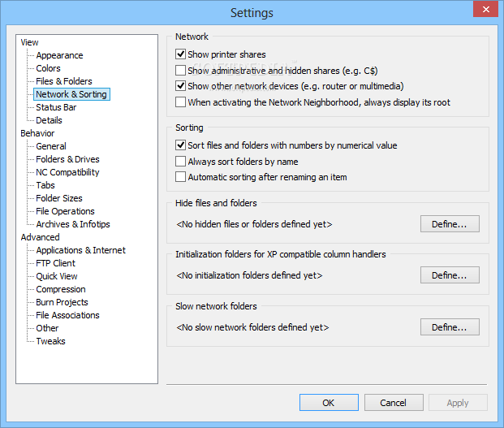
Task: Close the Settings window
Action: [x=485, y=9]
